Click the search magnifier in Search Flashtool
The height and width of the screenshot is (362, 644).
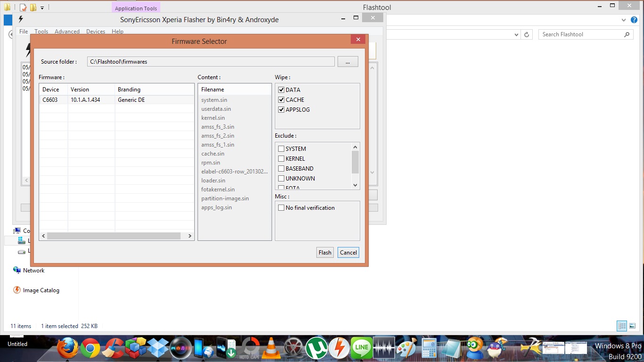627,34
